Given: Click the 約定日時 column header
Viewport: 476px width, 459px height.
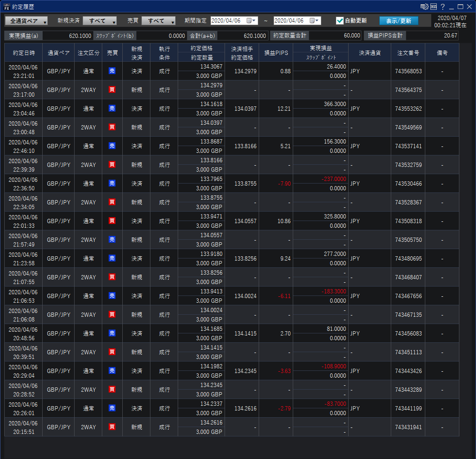Looking at the screenshot, I should pyautogui.click(x=23, y=53).
